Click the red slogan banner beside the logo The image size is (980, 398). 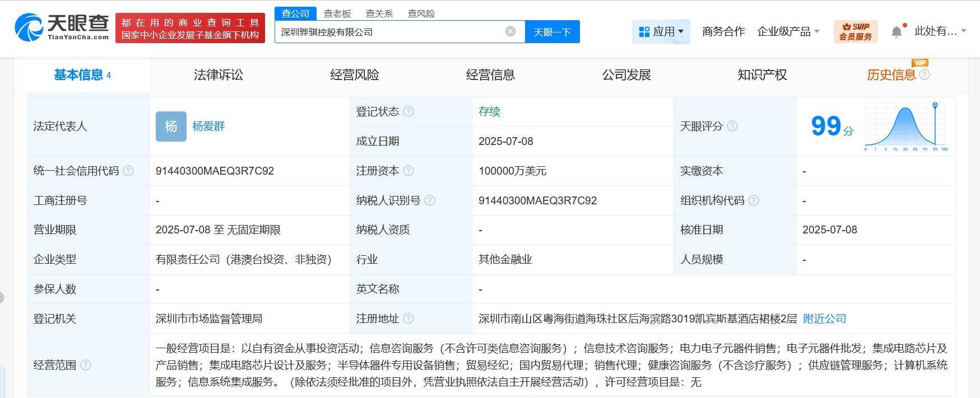coord(190,29)
